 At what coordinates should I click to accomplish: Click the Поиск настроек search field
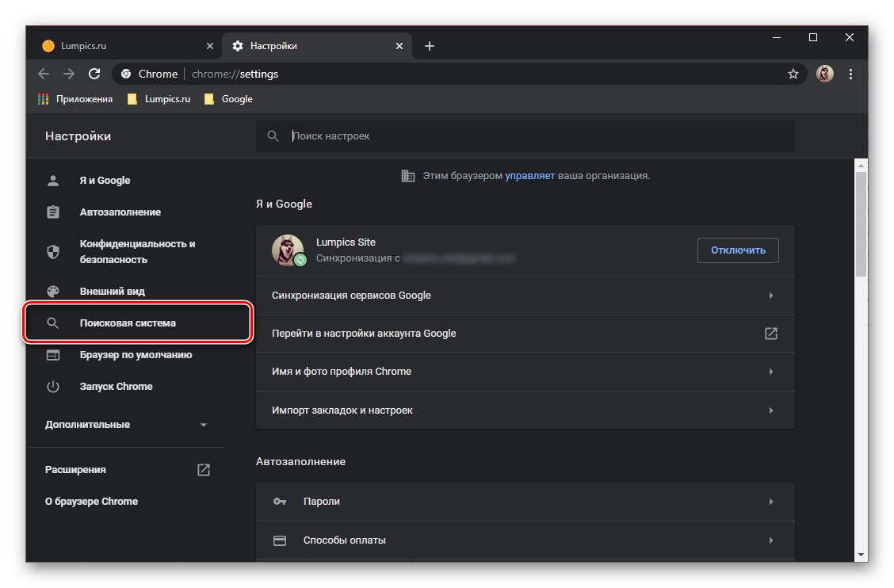click(x=539, y=136)
